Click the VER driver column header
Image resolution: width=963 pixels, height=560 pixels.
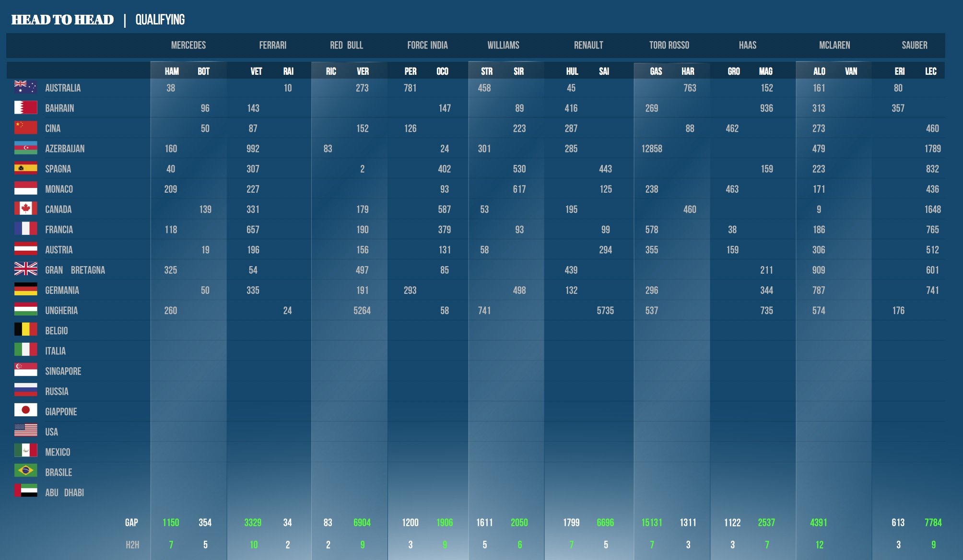tap(363, 71)
